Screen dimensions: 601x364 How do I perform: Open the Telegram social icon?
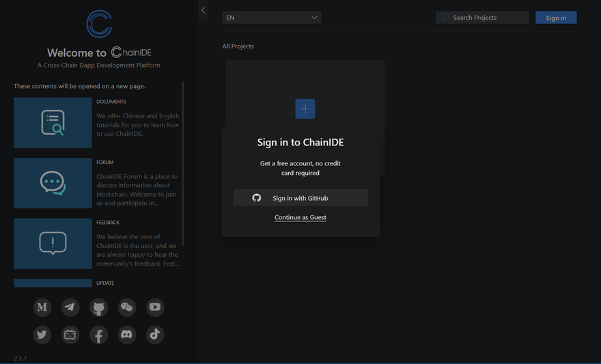pos(70,307)
